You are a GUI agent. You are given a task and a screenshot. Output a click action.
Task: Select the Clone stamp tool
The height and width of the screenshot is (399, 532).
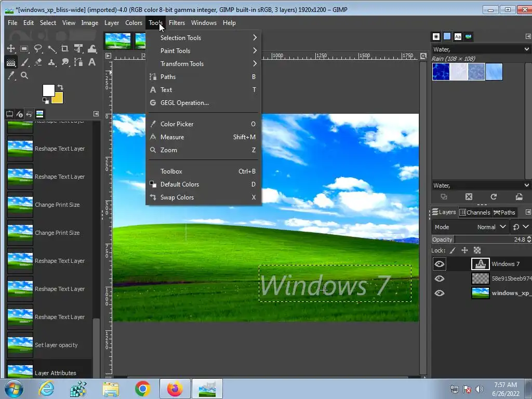pos(51,62)
